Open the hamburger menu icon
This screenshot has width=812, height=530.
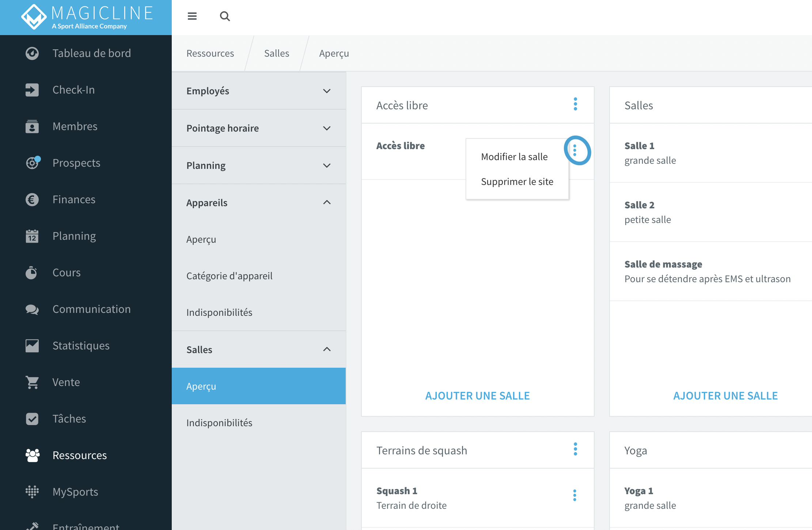pos(192,16)
